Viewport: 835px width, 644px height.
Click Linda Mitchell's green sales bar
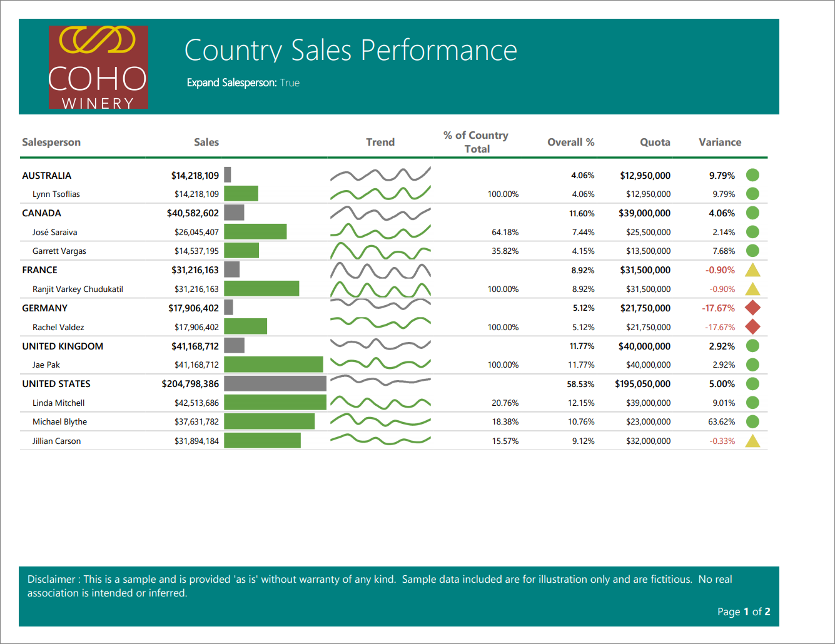click(275, 403)
